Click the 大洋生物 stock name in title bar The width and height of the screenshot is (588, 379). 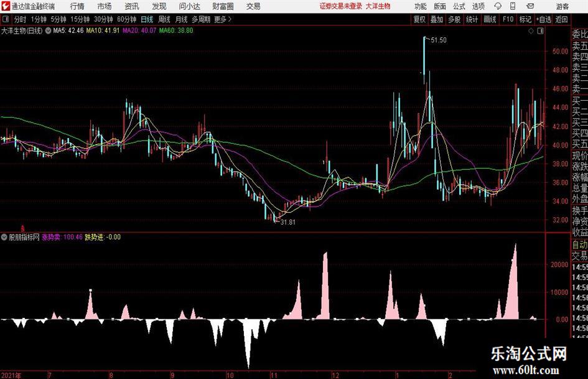[378, 6]
